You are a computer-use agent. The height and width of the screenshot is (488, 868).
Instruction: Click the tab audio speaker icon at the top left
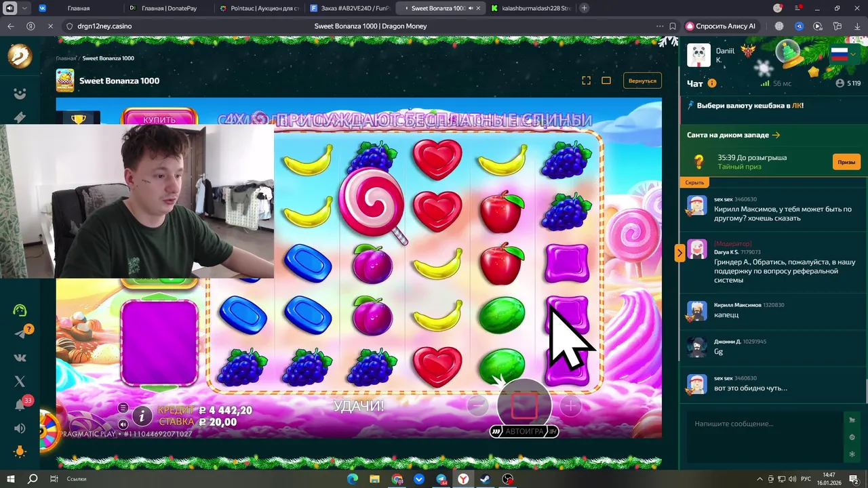tap(9, 8)
